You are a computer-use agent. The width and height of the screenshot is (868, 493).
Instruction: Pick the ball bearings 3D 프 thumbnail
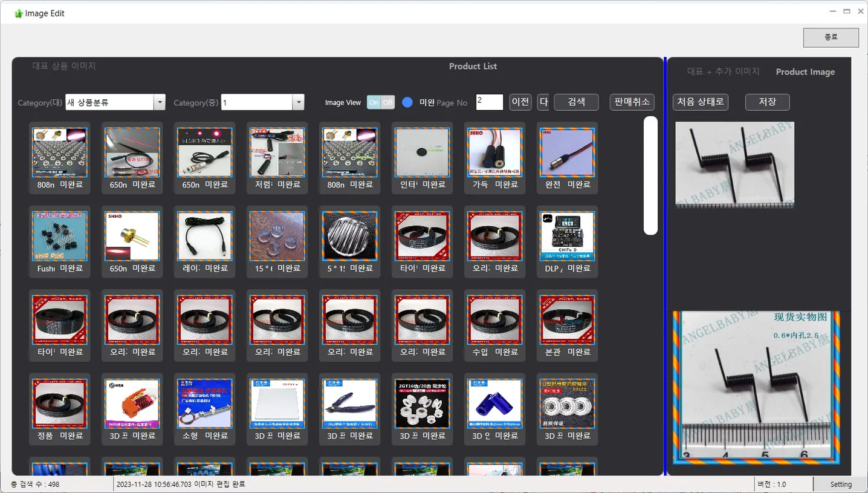coord(567,403)
